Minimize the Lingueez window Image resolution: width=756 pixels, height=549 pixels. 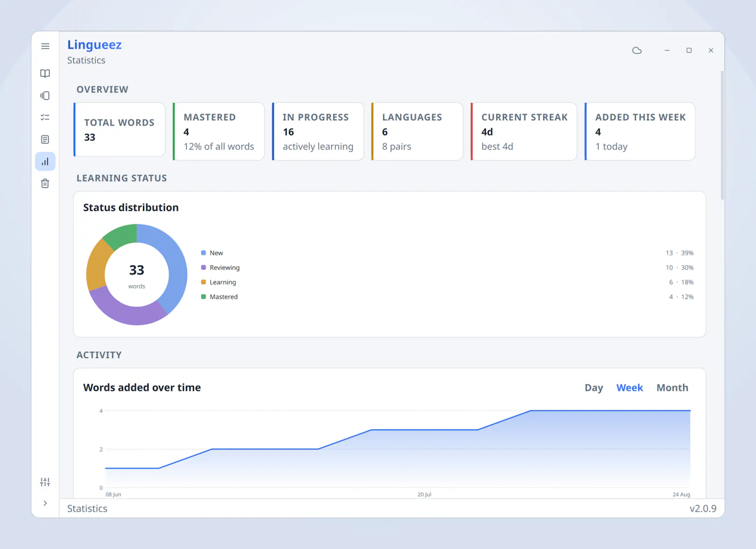pos(667,50)
